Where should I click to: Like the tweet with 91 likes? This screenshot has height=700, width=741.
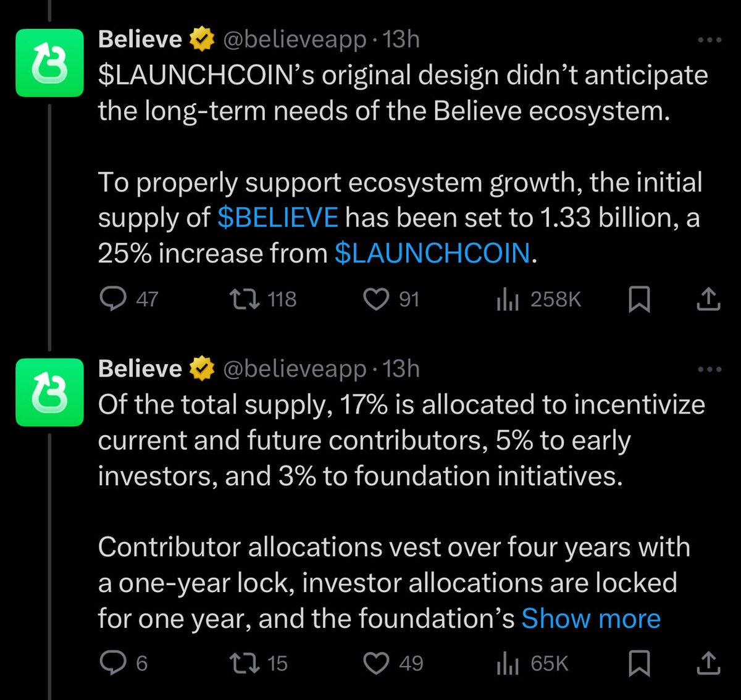[x=376, y=299]
